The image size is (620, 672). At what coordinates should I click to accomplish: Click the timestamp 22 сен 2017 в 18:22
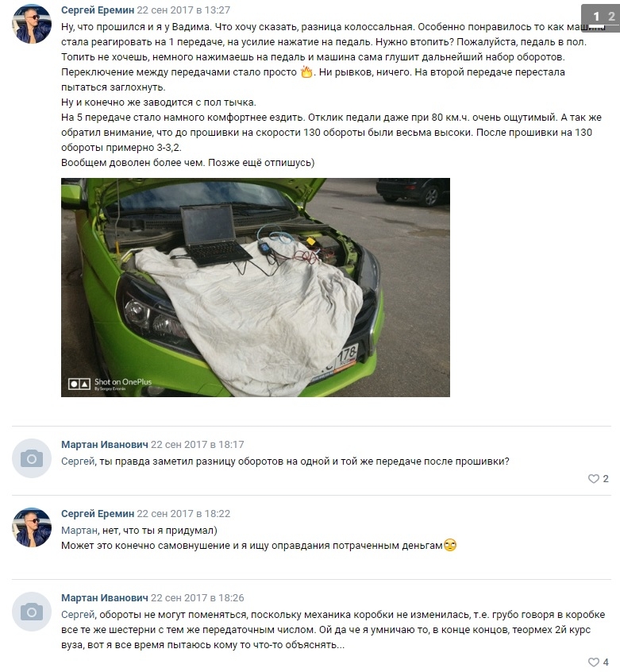click(183, 513)
